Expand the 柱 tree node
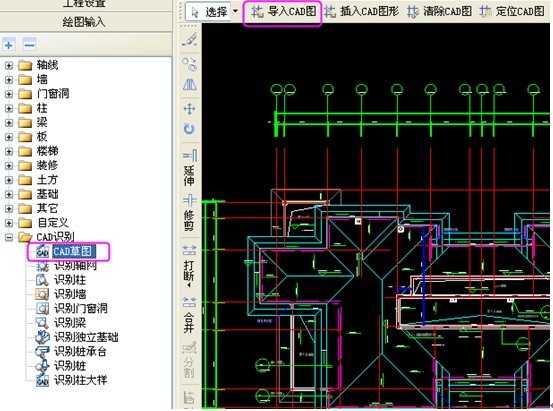 (x=9, y=108)
